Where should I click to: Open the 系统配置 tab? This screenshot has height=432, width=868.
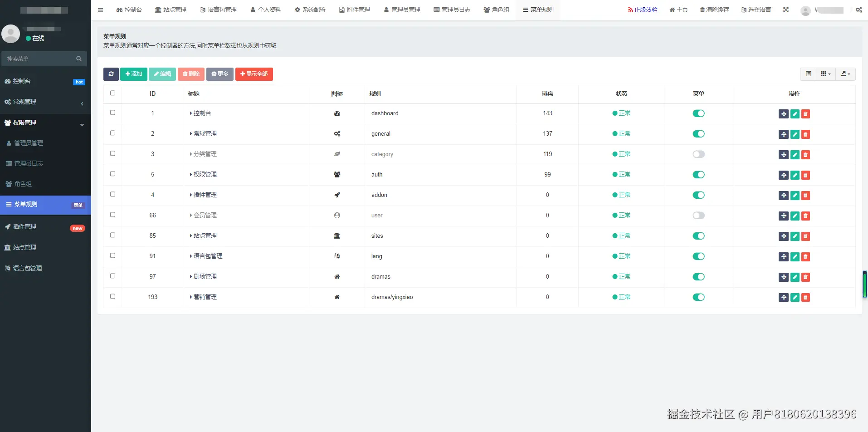(310, 10)
